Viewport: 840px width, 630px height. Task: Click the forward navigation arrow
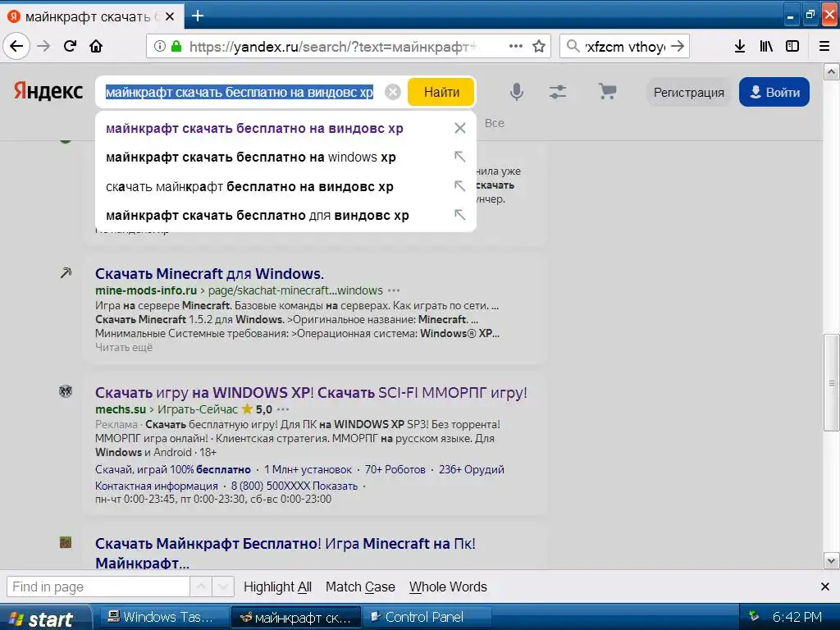pos(43,46)
